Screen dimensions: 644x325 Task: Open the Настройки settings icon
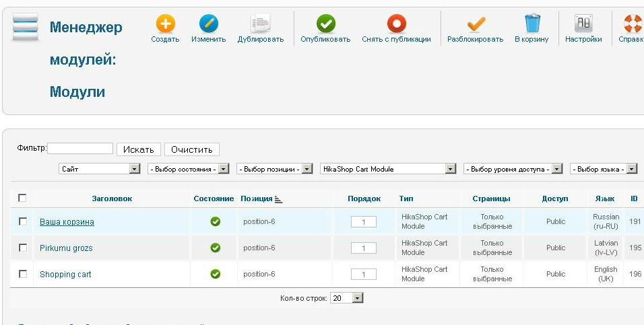pos(583,24)
